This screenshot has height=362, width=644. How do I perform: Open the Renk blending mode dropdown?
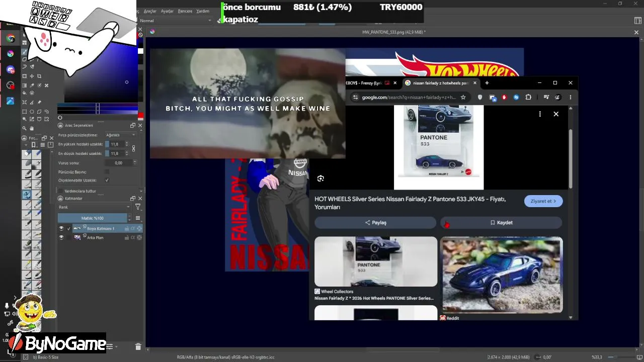94,207
